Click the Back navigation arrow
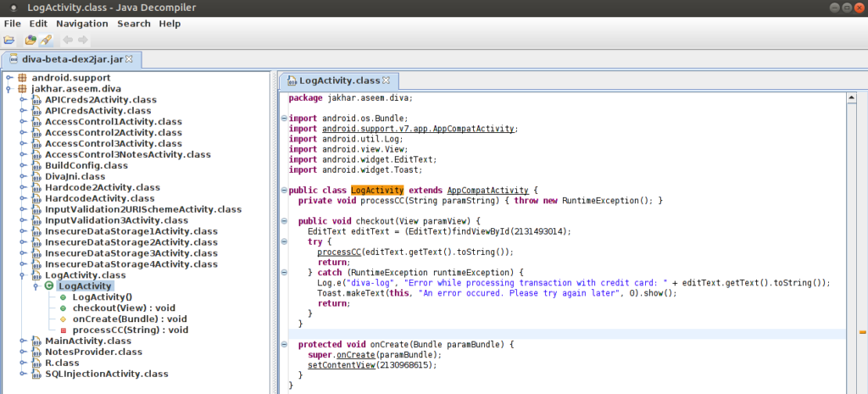This screenshot has width=868, height=394. pos(67,40)
